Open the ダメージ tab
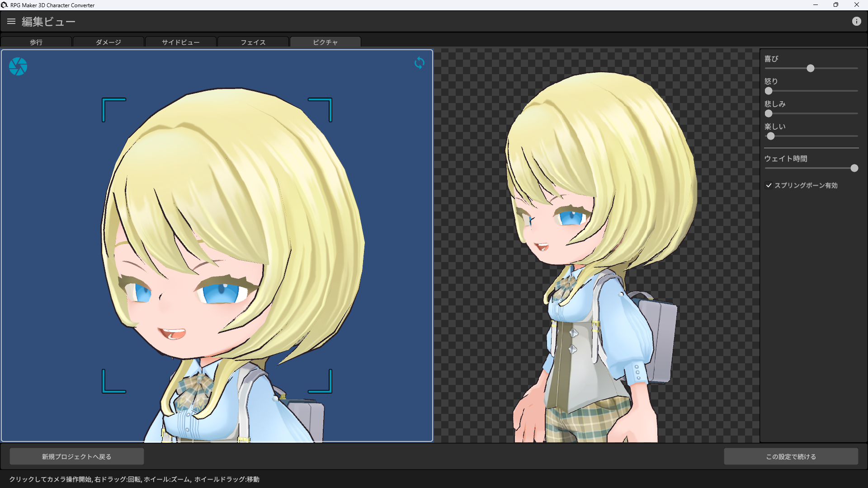868x488 pixels. pos(108,42)
